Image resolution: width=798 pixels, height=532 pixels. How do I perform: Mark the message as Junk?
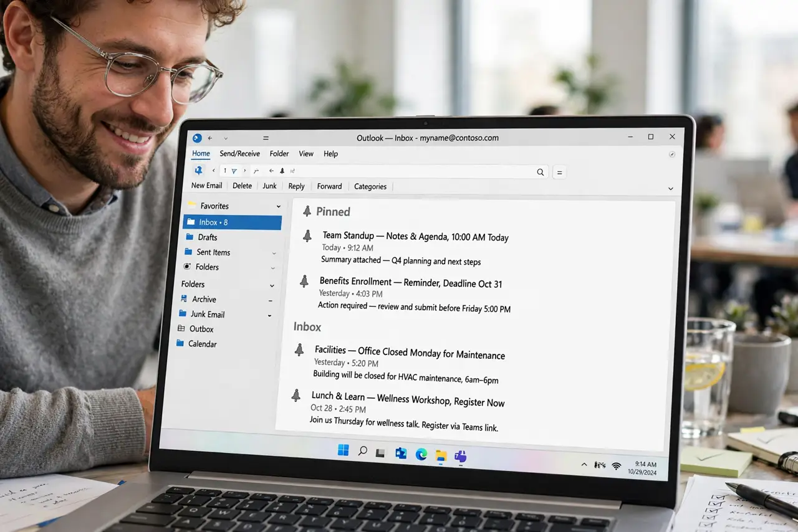269,186
